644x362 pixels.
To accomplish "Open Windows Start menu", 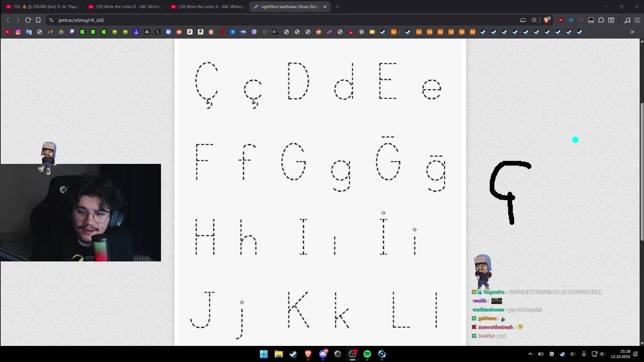I will pos(264,354).
